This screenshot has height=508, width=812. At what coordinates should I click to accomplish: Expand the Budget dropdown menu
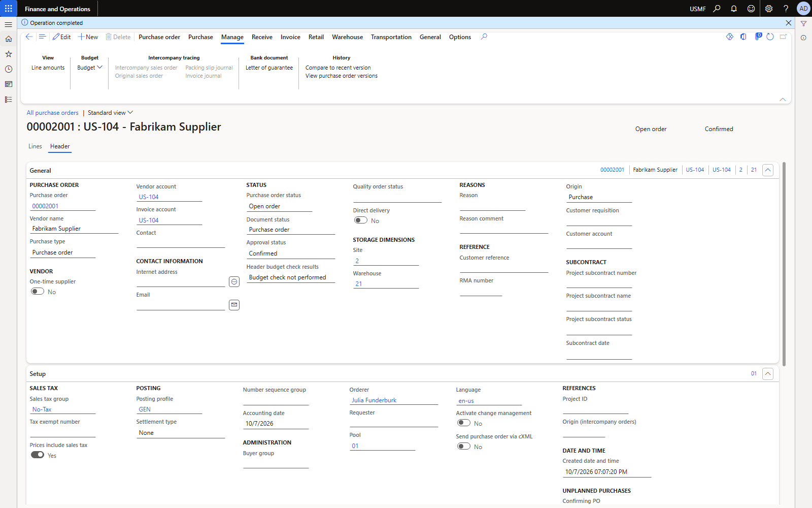[x=90, y=68]
